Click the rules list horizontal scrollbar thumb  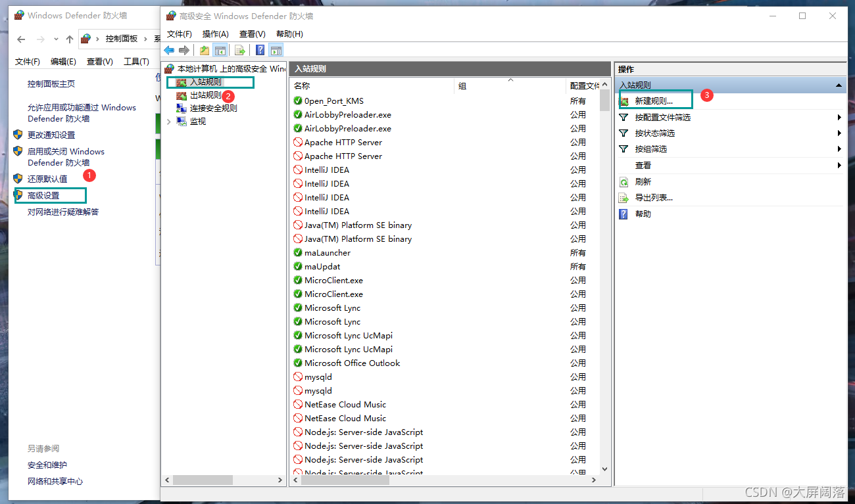(346, 480)
